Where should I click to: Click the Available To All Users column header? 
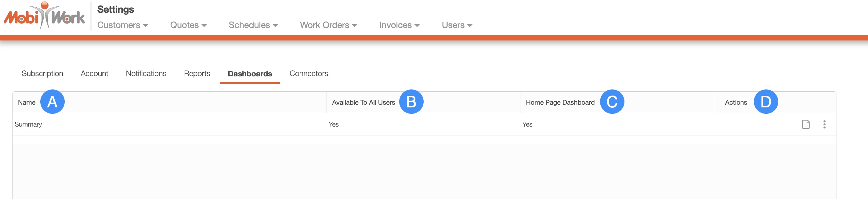tap(363, 103)
